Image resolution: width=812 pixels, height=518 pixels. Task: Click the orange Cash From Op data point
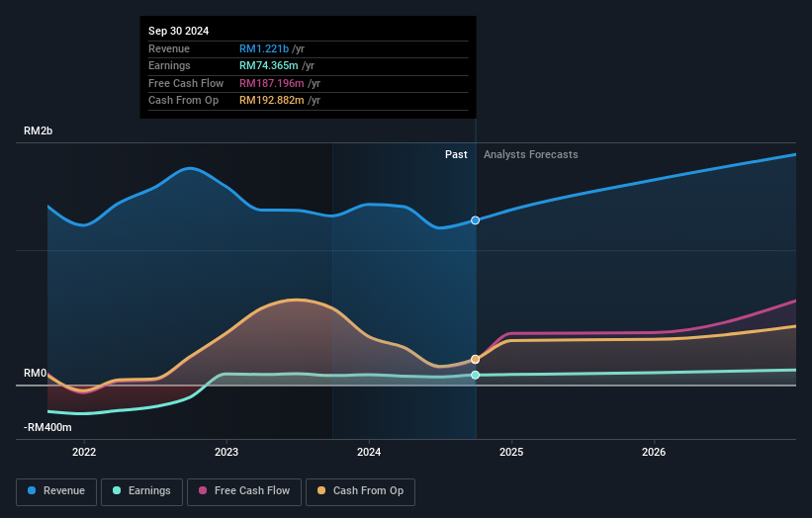pos(475,359)
